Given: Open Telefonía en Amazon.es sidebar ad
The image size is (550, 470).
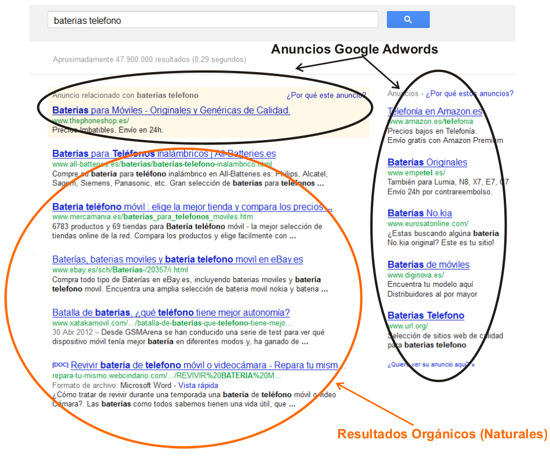Looking at the screenshot, I should (435, 111).
